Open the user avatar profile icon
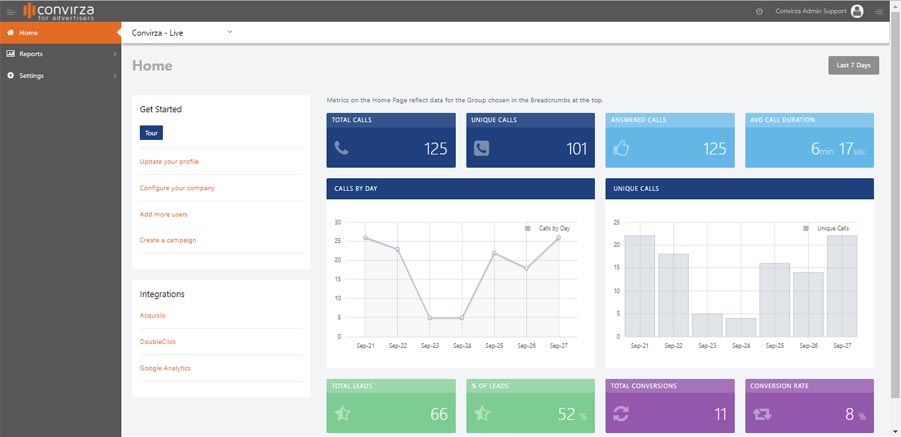Viewport: 901px width, 437px height. pyautogui.click(x=857, y=11)
